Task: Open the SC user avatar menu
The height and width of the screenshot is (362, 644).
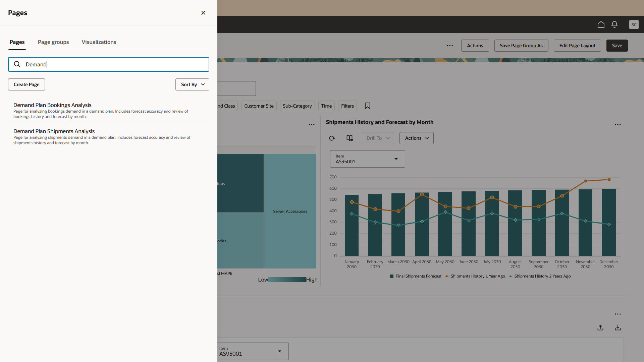Action: 634,24
